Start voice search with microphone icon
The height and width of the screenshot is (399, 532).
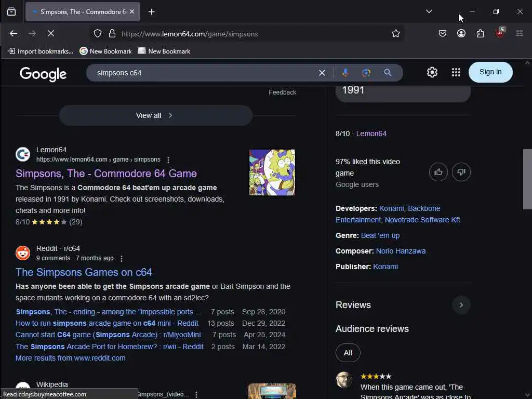coord(345,73)
